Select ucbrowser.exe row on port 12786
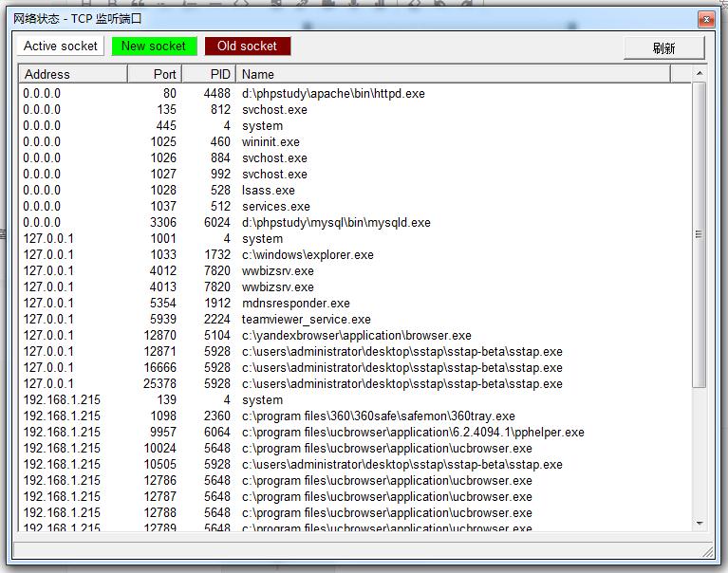728x573 pixels. click(x=355, y=480)
